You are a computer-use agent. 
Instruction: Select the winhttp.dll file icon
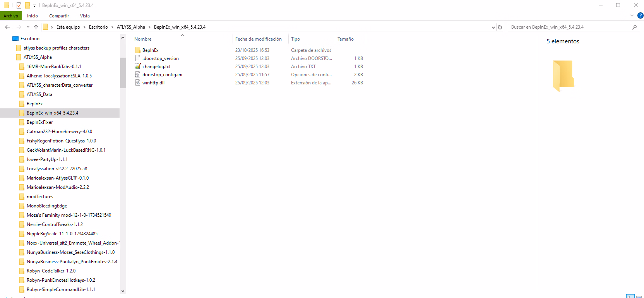[137, 83]
